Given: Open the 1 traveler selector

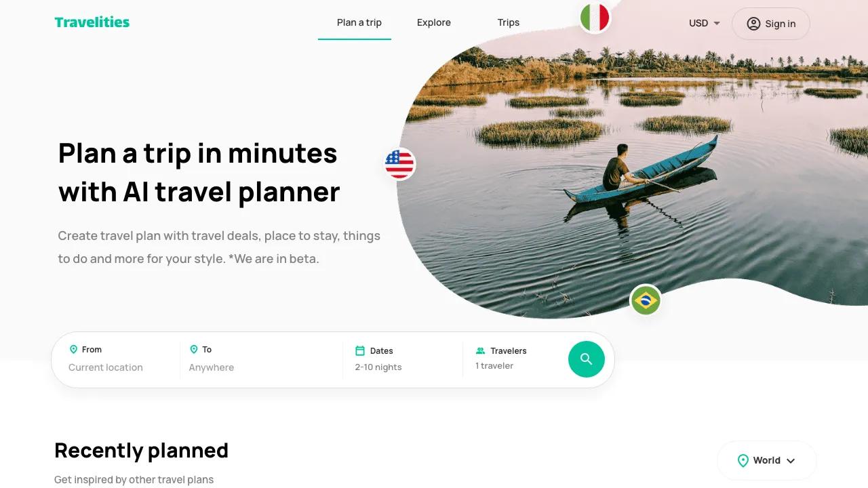Looking at the screenshot, I should click(517, 359).
